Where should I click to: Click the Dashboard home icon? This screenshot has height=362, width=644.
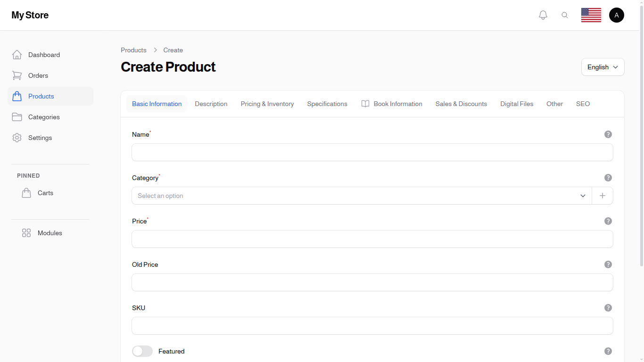pos(17,54)
